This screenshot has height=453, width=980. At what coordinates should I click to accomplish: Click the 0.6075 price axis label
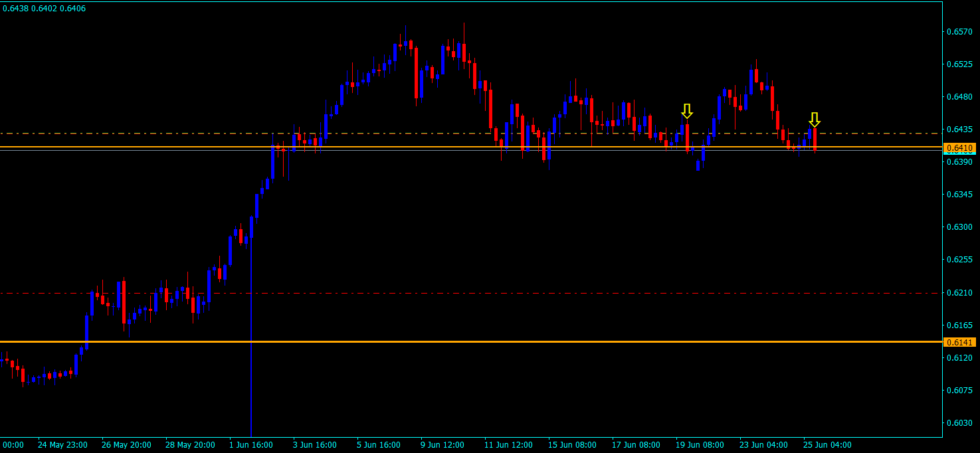959,391
